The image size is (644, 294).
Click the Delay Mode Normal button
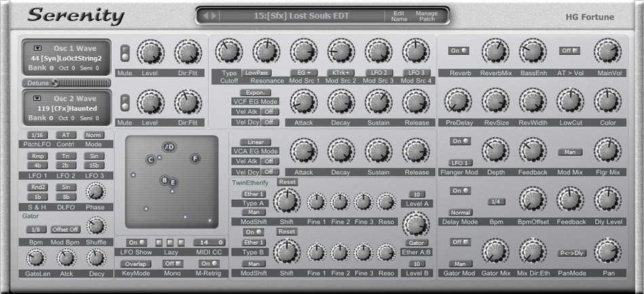pyautogui.click(x=460, y=213)
